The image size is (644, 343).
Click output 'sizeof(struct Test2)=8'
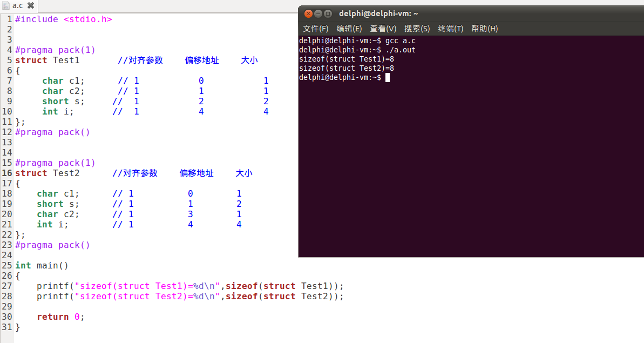pos(347,68)
